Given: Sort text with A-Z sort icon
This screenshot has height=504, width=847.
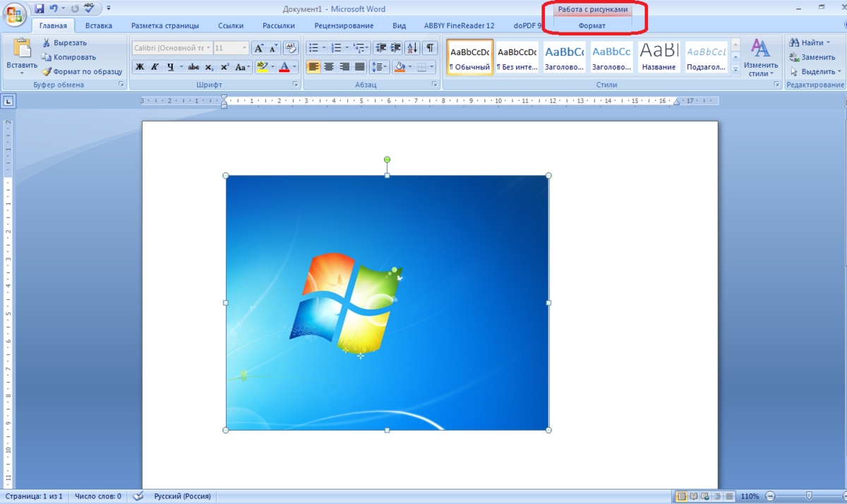Looking at the screenshot, I should tap(412, 48).
